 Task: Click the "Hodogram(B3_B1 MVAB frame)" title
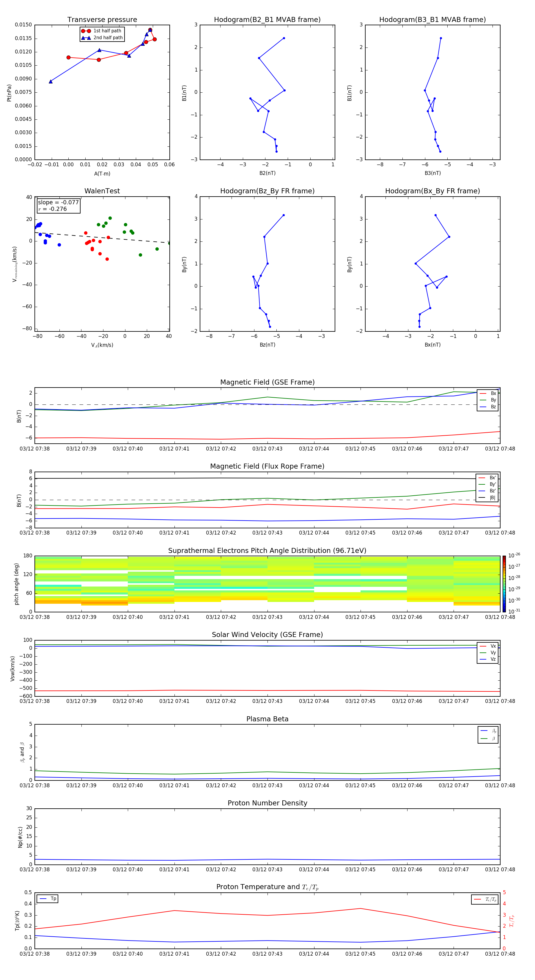point(432,20)
